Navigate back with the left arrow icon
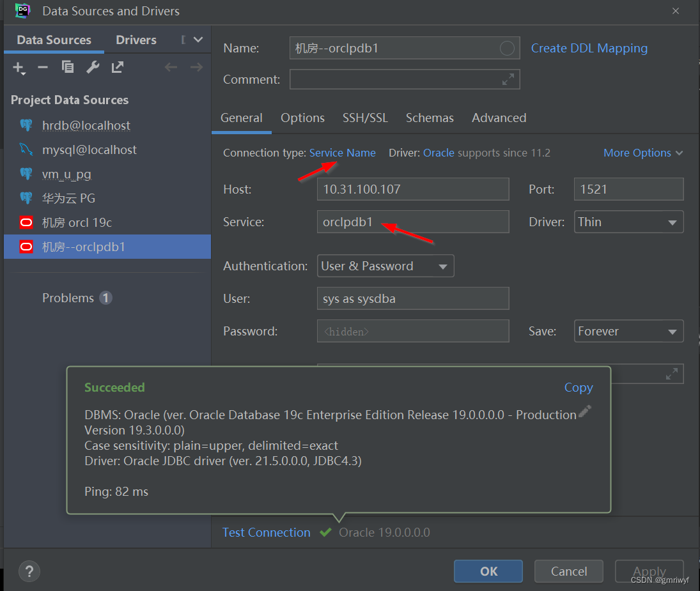This screenshot has width=700, height=591. (x=171, y=67)
